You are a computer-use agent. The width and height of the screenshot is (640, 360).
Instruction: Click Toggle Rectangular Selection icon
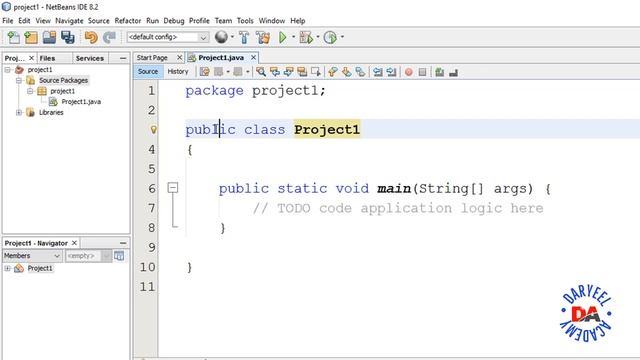316,72
